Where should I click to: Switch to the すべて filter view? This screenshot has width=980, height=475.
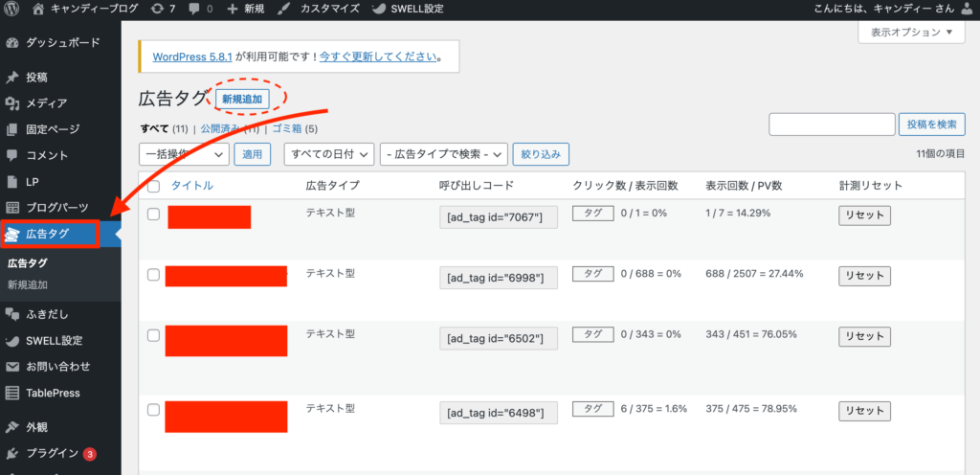pyautogui.click(x=155, y=129)
